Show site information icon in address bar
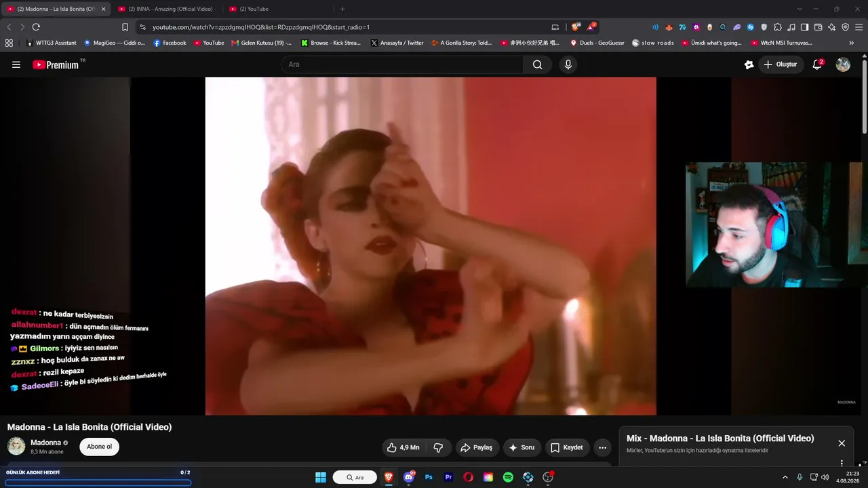This screenshot has width=868, height=488. (x=142, y=27)
